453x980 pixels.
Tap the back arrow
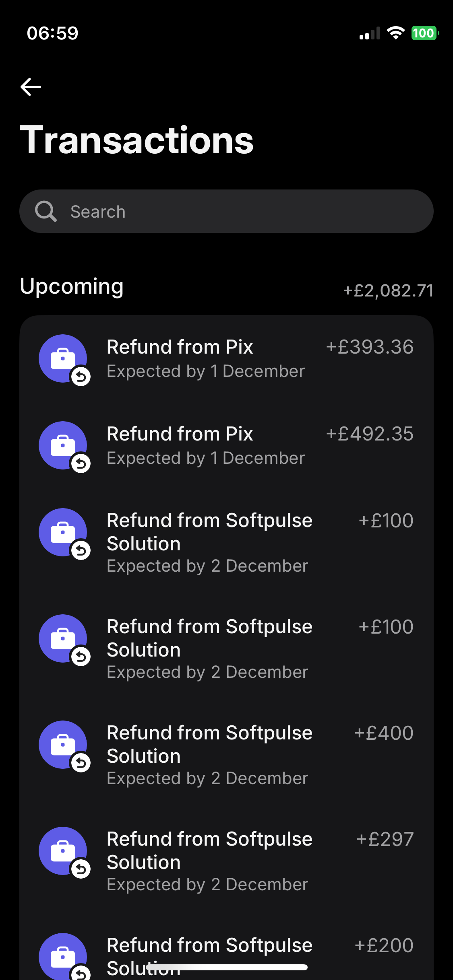(31, 87)
